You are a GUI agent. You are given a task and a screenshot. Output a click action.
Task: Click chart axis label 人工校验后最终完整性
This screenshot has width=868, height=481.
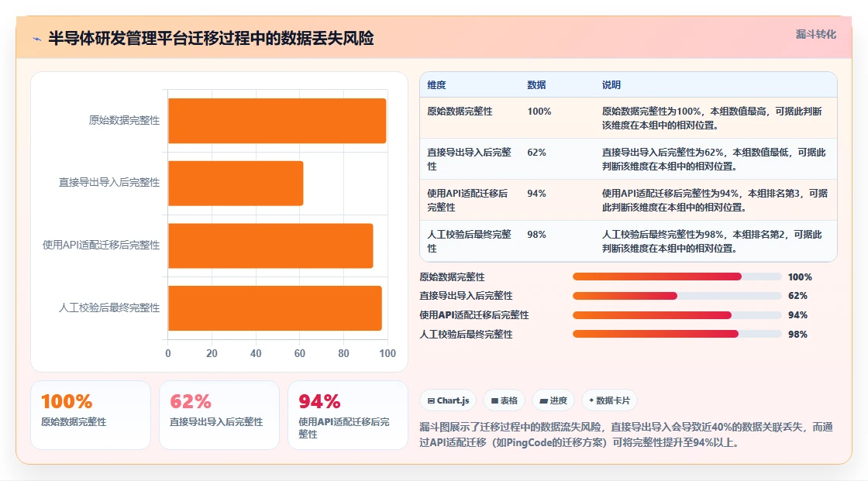tap(109, 307)
